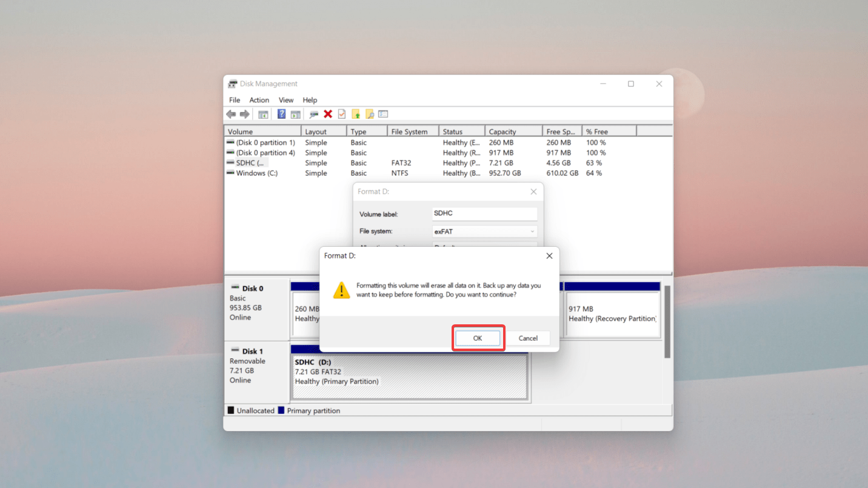
Task: Toggle the Show/Hide Console Tree icon
Action: pyautogui.click(x=263, y=114)
